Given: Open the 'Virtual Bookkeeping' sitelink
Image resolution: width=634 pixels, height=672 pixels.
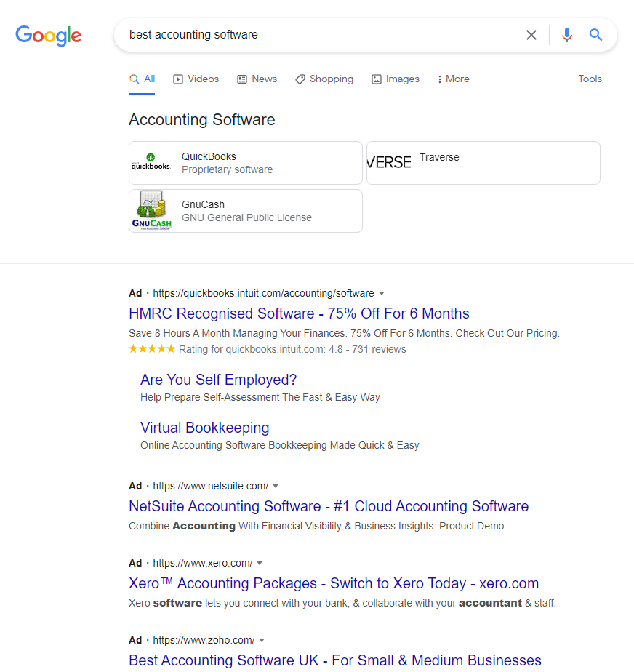Looking at the screenshot, I should [x=204, y=428].
